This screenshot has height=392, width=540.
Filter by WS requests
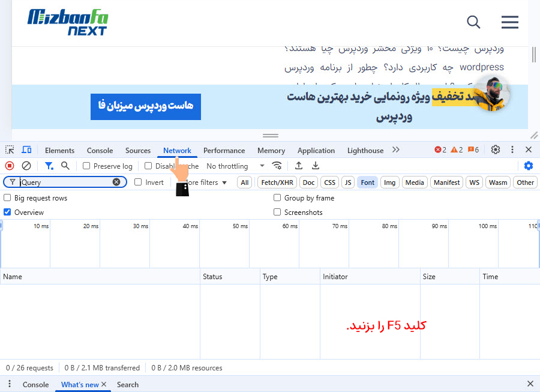tap(474, 182)
